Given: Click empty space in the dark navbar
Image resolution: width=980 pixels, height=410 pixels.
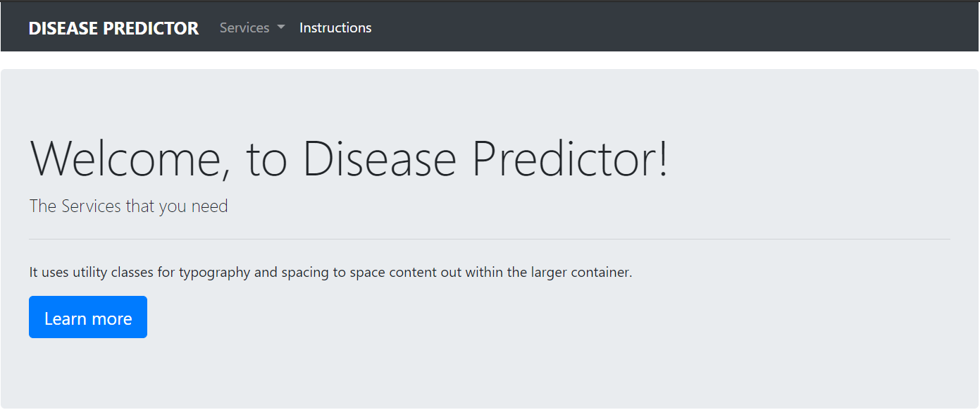Looking at the screenshot, I should (669, 28).
